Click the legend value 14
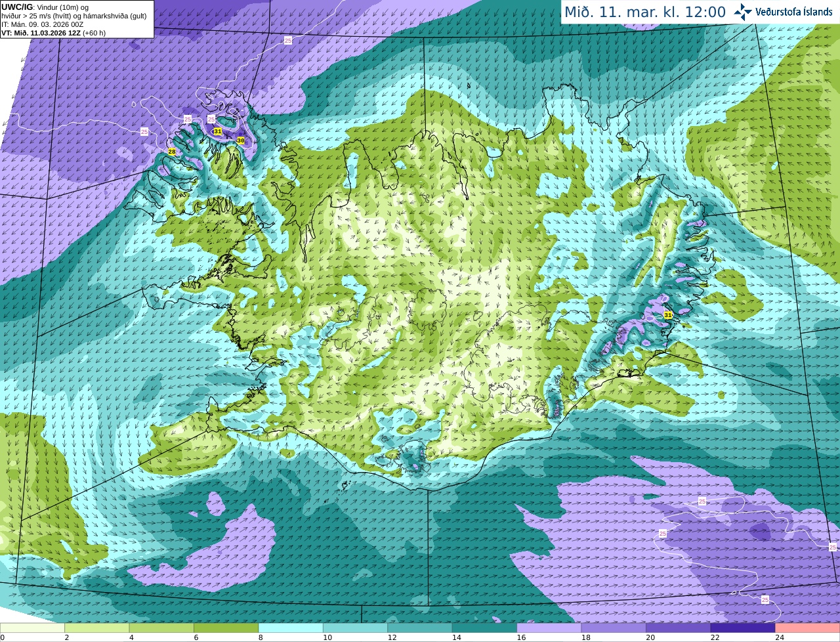Image resolution: width=840 pixels, height=642 pixels. click(x=456, y=637)
